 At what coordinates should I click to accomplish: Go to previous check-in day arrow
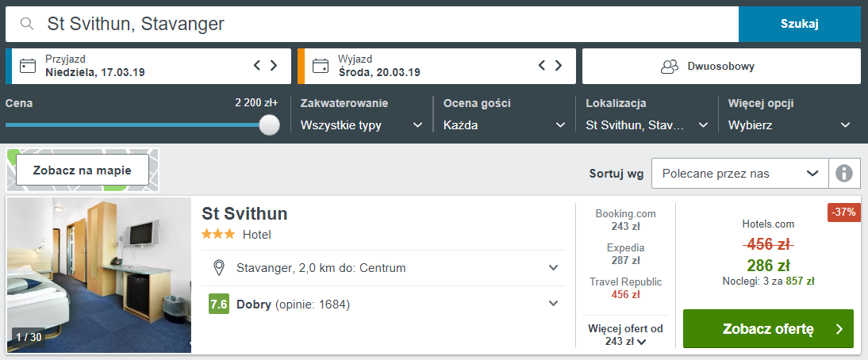[257, 66]
